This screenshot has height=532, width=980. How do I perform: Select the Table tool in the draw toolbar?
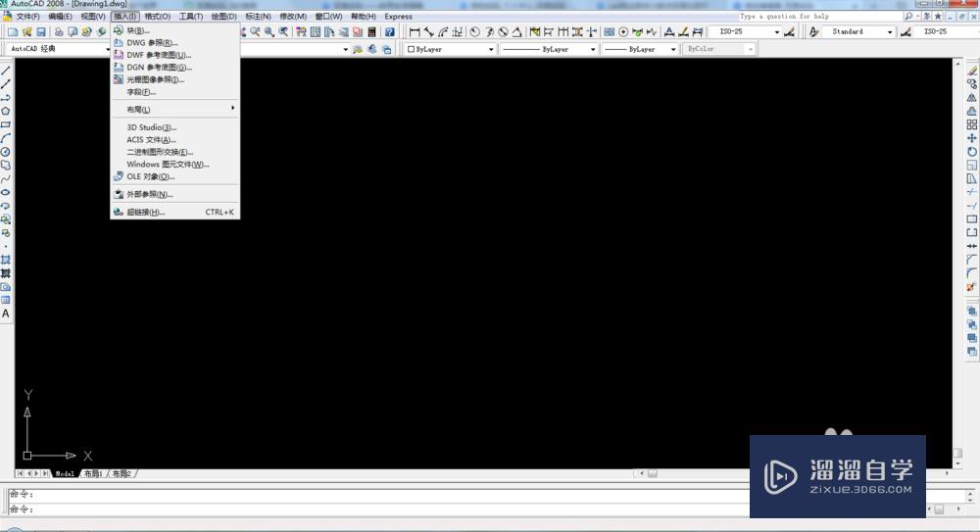[x=6, y=300]
